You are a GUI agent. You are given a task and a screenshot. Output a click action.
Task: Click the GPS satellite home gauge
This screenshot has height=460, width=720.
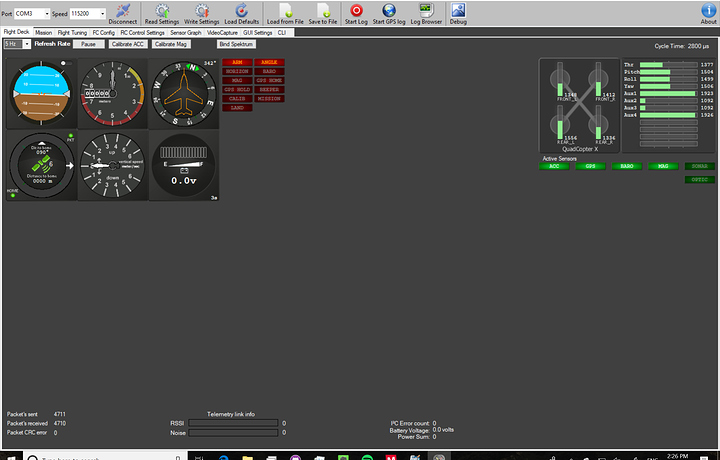click(x=41, y=165)
